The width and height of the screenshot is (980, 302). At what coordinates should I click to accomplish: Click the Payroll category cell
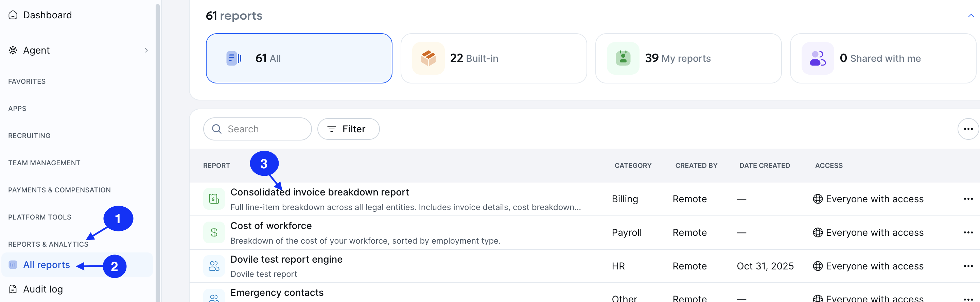(x=627, y=232)
